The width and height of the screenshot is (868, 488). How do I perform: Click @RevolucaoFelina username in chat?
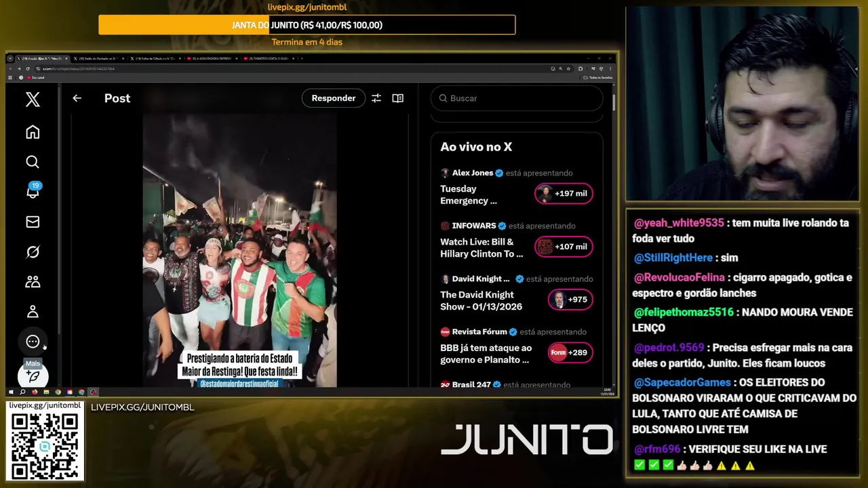pyautogui.click(x=679, y=278)
